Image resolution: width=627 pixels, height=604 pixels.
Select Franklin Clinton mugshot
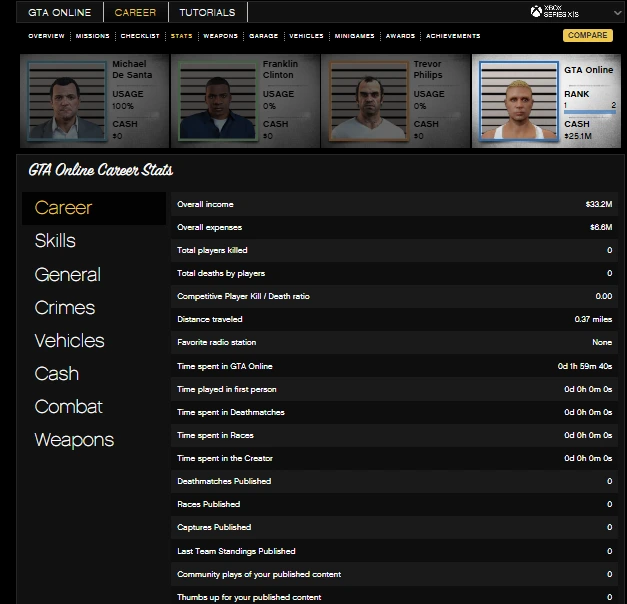218,101
